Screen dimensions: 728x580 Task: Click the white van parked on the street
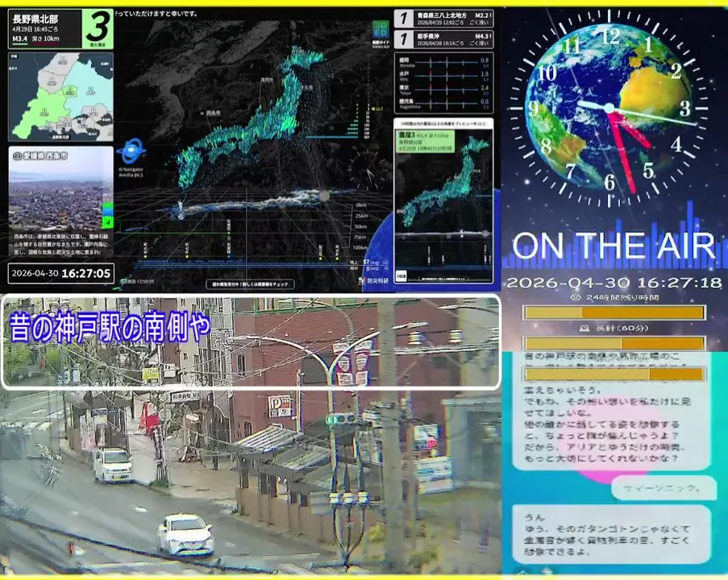coord(112,465)
